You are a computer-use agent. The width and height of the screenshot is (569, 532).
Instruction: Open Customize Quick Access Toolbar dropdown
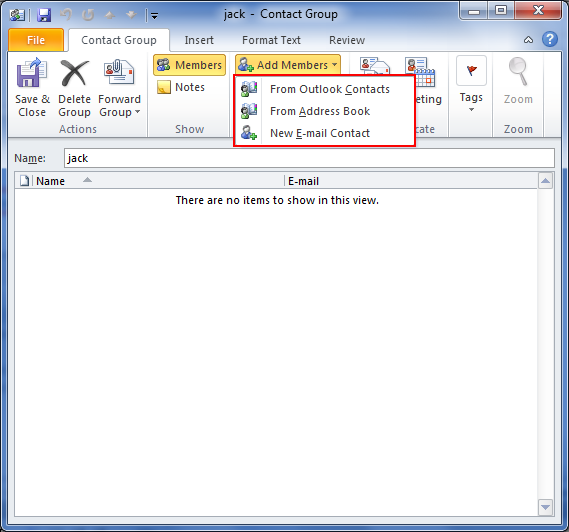[154, 16]
